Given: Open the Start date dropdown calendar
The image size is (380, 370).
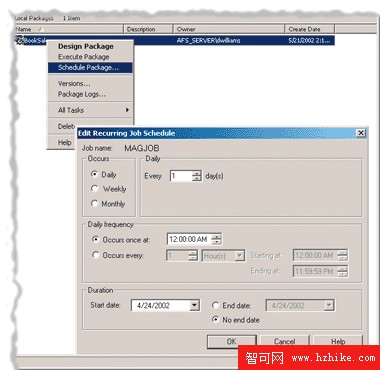Looking at the screenshot, I should point(195,305).
